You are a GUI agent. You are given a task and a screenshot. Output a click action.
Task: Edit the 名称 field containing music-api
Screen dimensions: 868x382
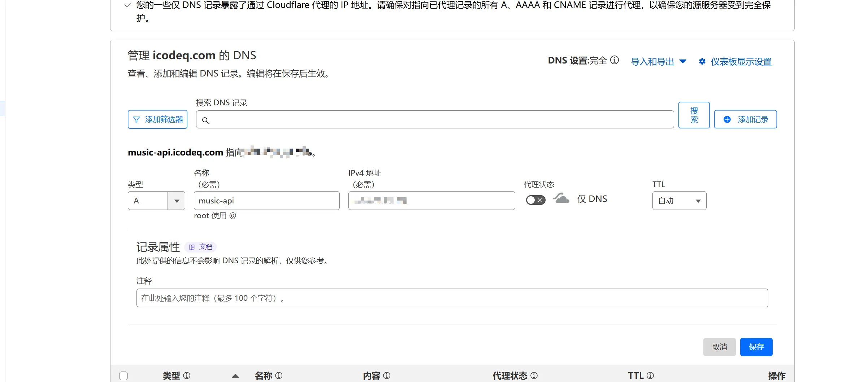point(266,201)
